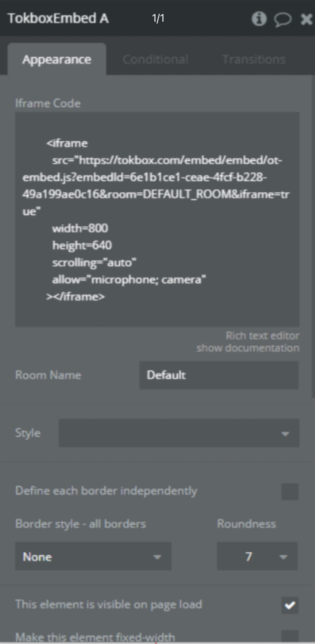Open the comments speech bubble icon
The height and width of the screenshot is (644, 315).
(282, 19)
